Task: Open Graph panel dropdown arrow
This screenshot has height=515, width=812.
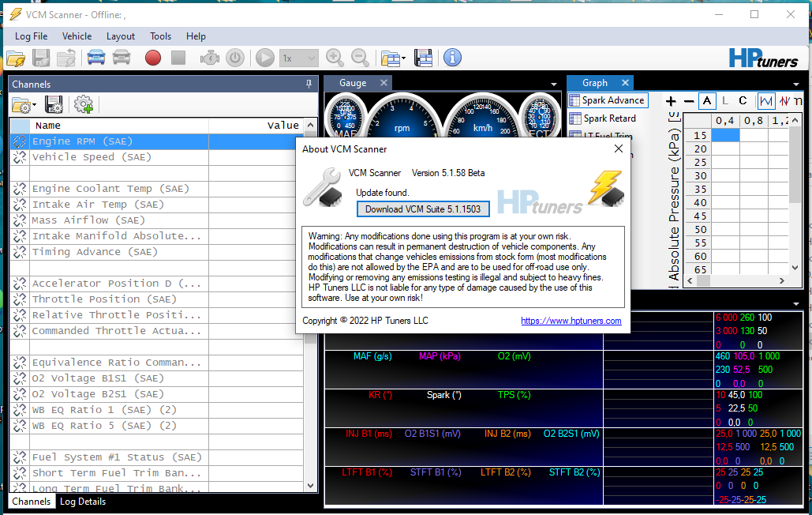Action: point(796,84)
